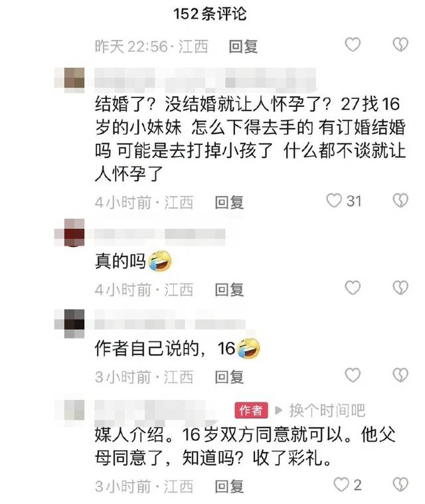Reply to the 真的吗 comment
The width and height of the screenshot is (425, 504).
229,290
